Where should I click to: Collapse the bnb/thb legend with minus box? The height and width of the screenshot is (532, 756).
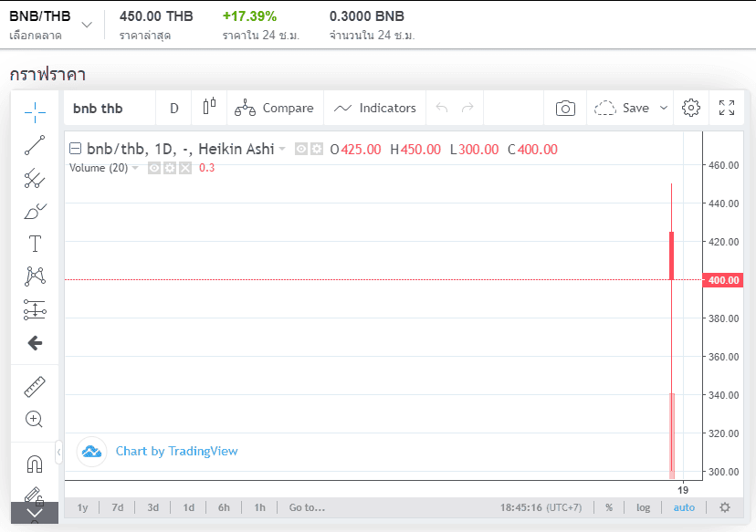[x=75, y=149]
